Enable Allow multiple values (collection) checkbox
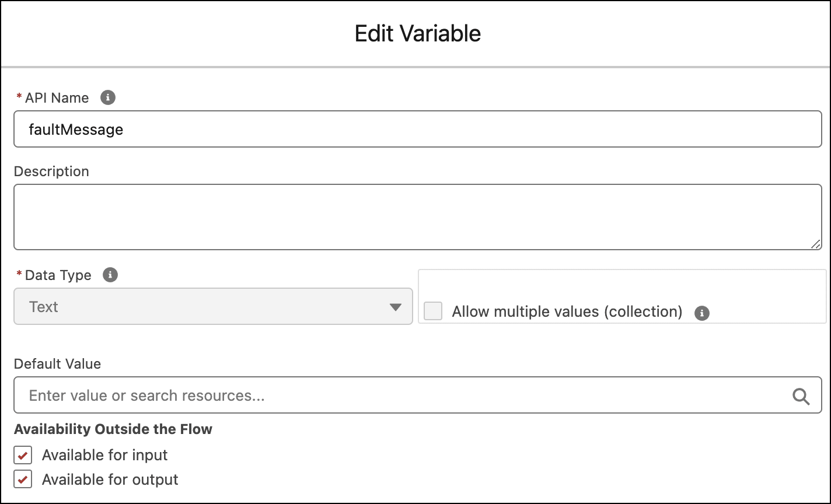 pyautogui.click(x=433, y=311)
